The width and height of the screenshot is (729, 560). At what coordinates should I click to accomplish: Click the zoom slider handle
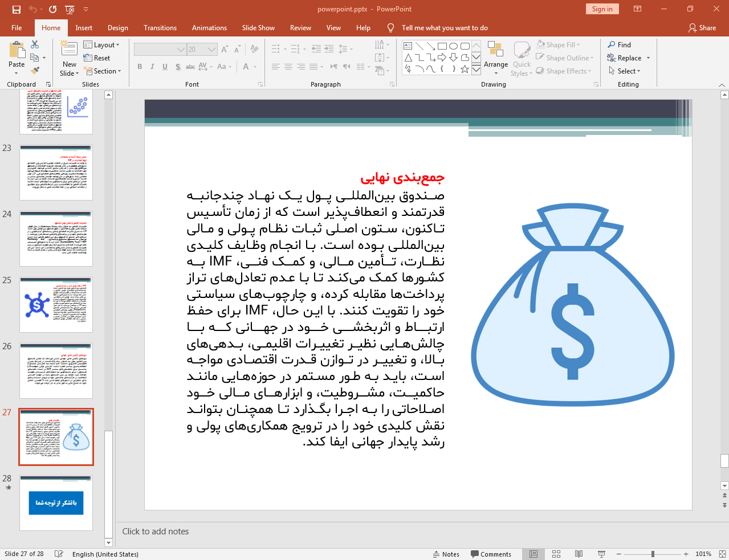click(x=653, y=554)
